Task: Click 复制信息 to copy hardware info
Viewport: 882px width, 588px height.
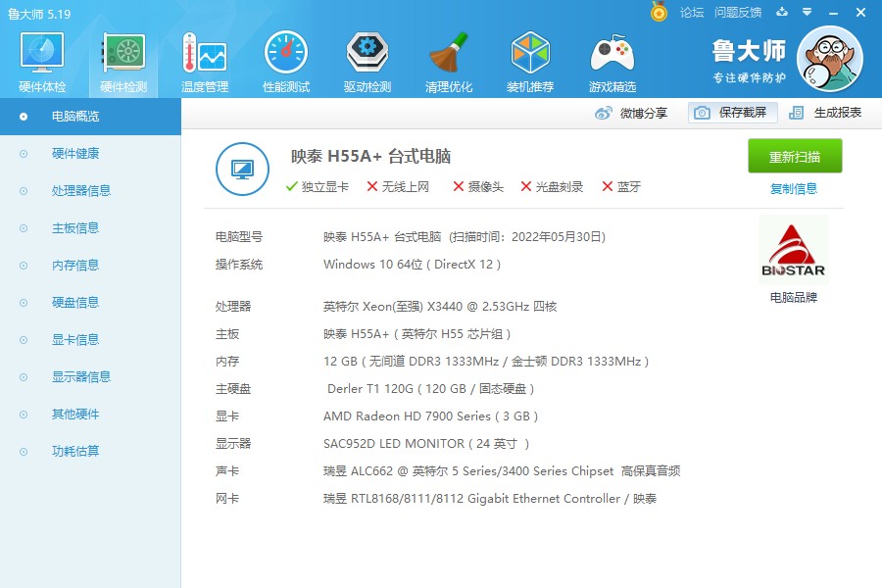Action: point(794,188)
